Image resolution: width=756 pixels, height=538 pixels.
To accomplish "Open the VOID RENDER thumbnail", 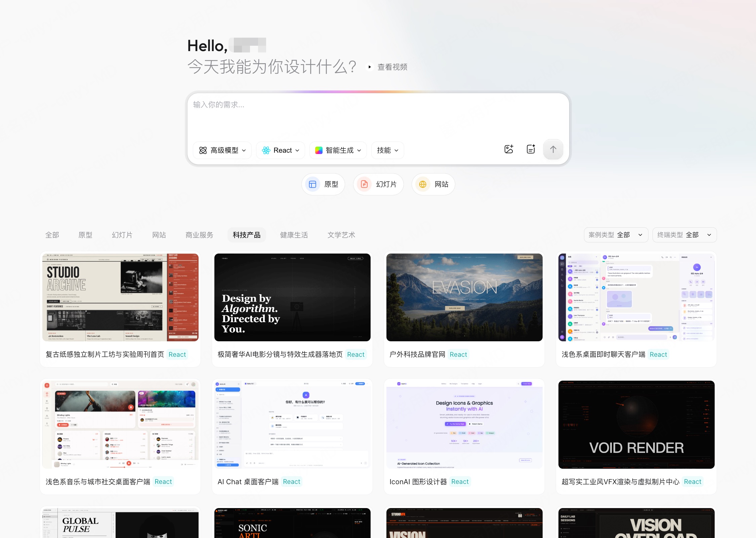I will tap(636, 425).
